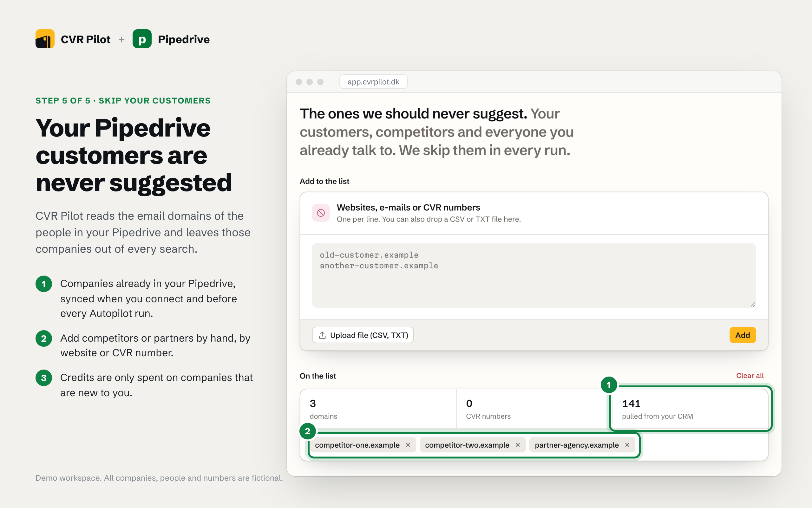The width and height of the screenshot is (812, 508).
Task: Remove competitor-two.example chip with its x
Action: coord(518,445)
